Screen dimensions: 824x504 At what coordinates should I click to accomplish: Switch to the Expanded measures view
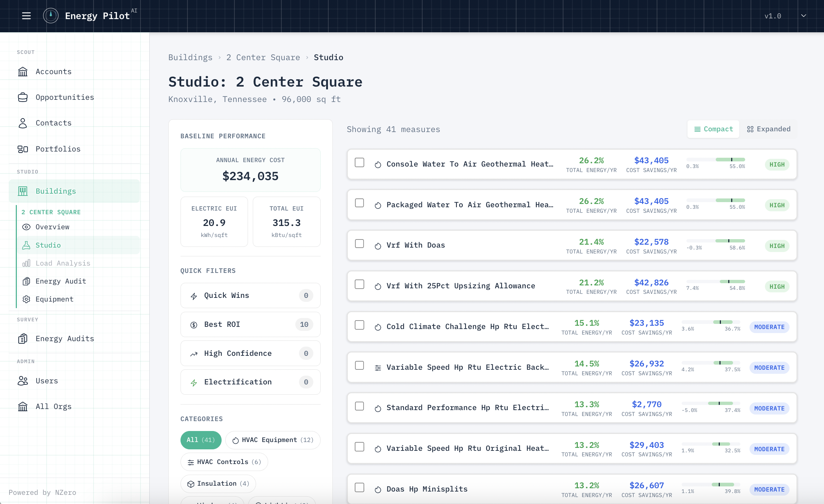[769, 129]
